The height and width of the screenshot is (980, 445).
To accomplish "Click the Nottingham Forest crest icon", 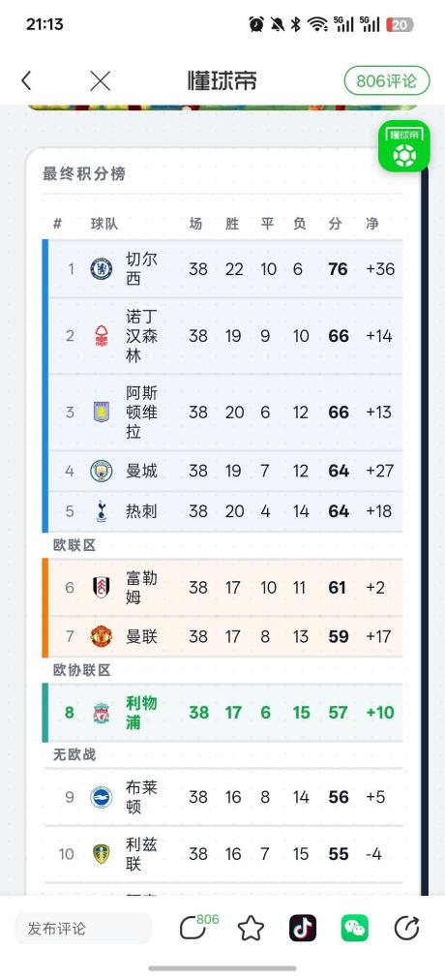I will tap(102, 336).
